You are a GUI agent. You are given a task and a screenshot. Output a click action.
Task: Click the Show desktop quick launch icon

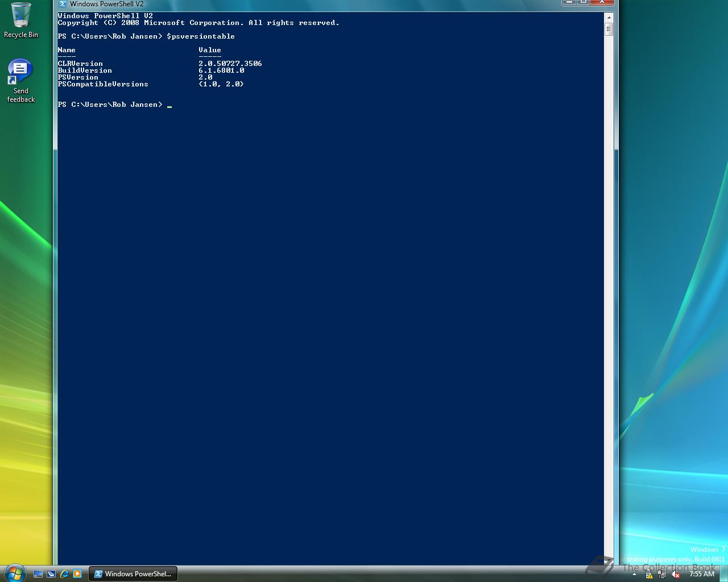[38, 574]
